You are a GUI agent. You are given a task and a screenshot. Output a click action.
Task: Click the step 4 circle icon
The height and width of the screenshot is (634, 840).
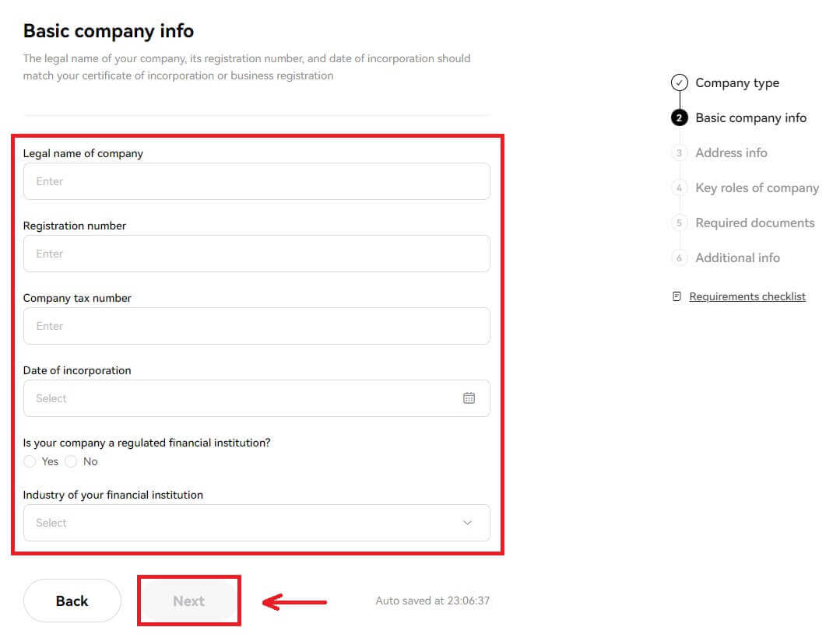(679, 187)
